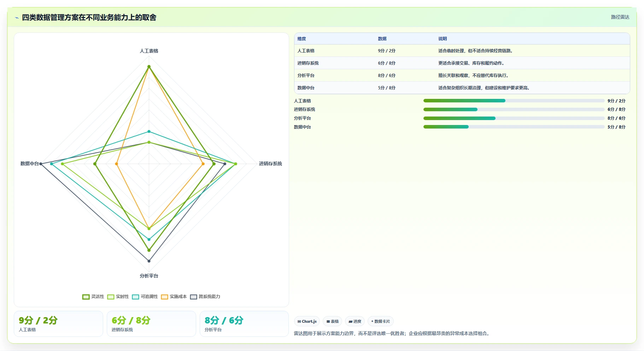Open the 9分 / 2分 人工表格 card
This screenshot has width=644, height=351.
58,324
